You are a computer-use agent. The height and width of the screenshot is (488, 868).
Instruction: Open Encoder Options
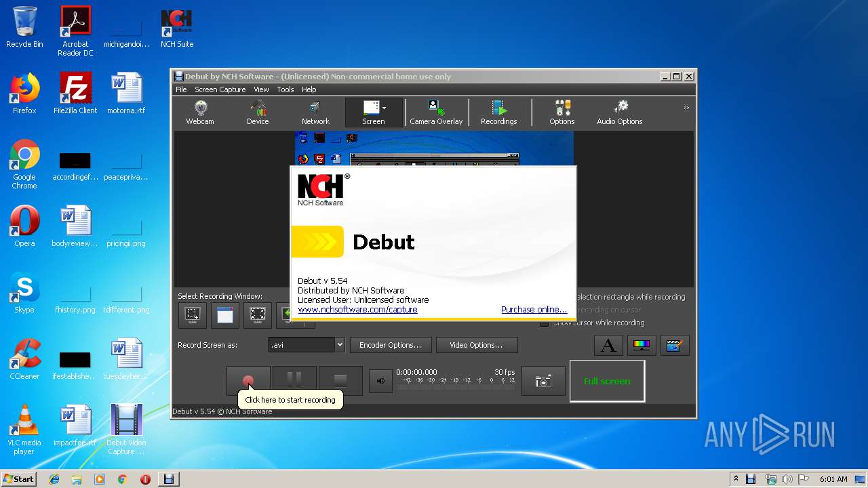coord(390,345)
